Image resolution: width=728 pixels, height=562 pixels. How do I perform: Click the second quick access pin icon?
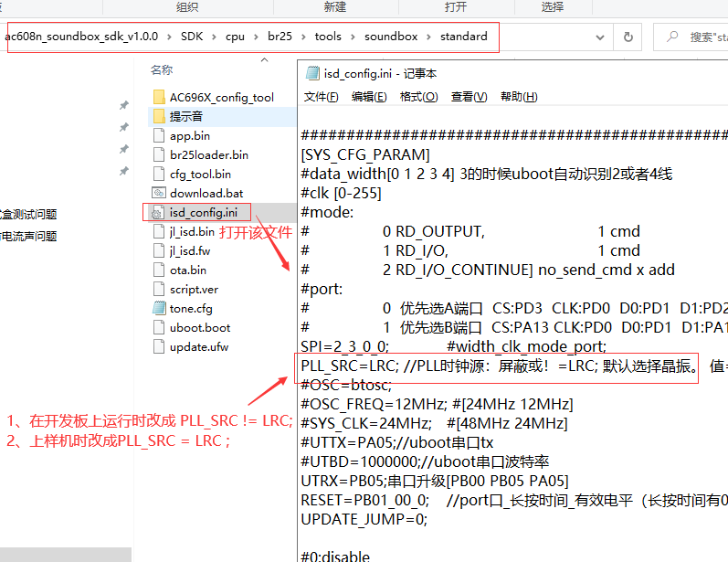click(124, 127)
